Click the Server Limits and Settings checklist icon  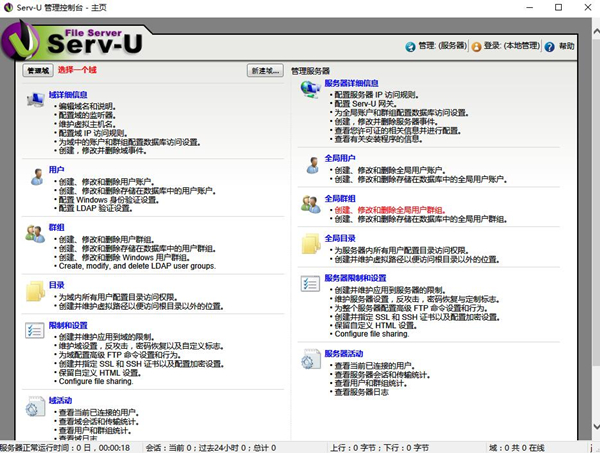(310, 284)
